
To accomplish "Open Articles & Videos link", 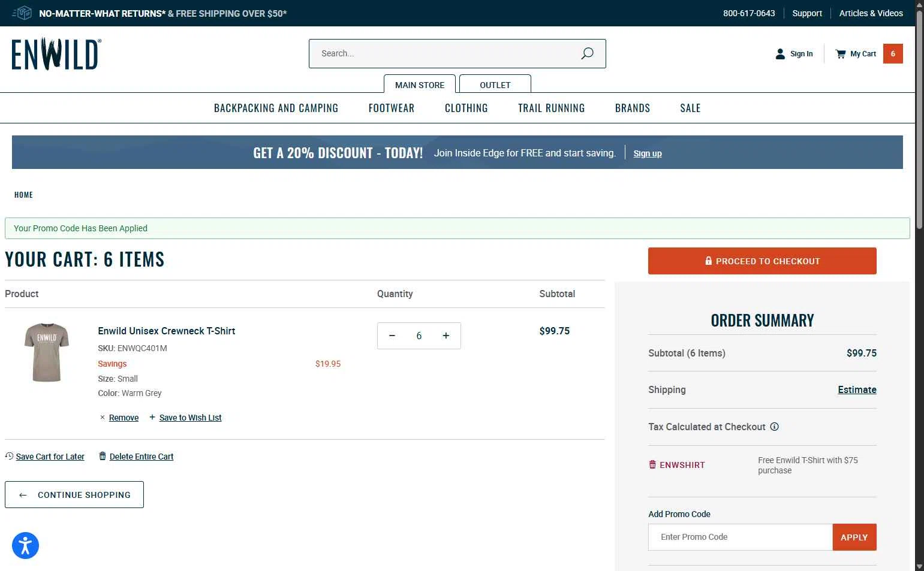I will click(871, 13).
